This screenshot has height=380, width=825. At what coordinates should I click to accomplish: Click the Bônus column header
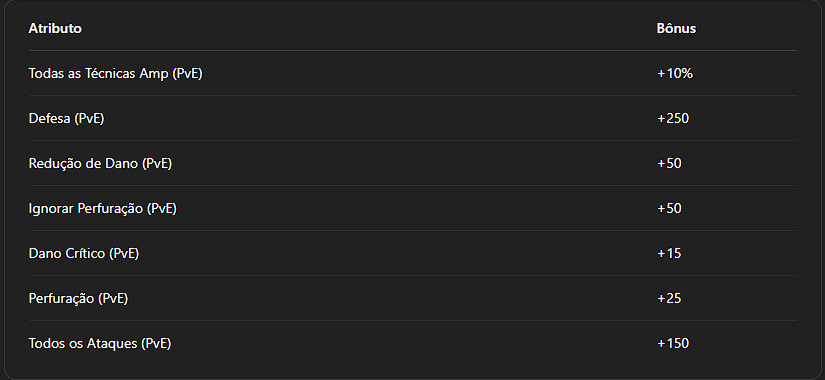tap(676, 28)
